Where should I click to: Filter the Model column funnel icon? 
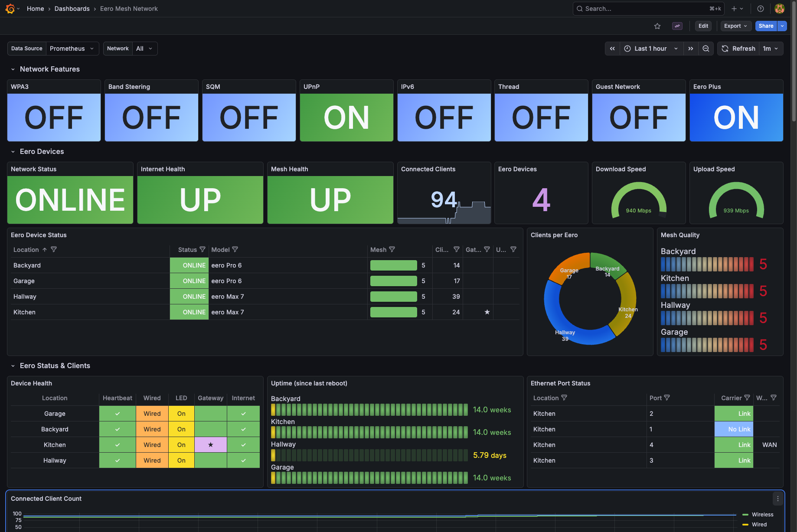(235, 249)
